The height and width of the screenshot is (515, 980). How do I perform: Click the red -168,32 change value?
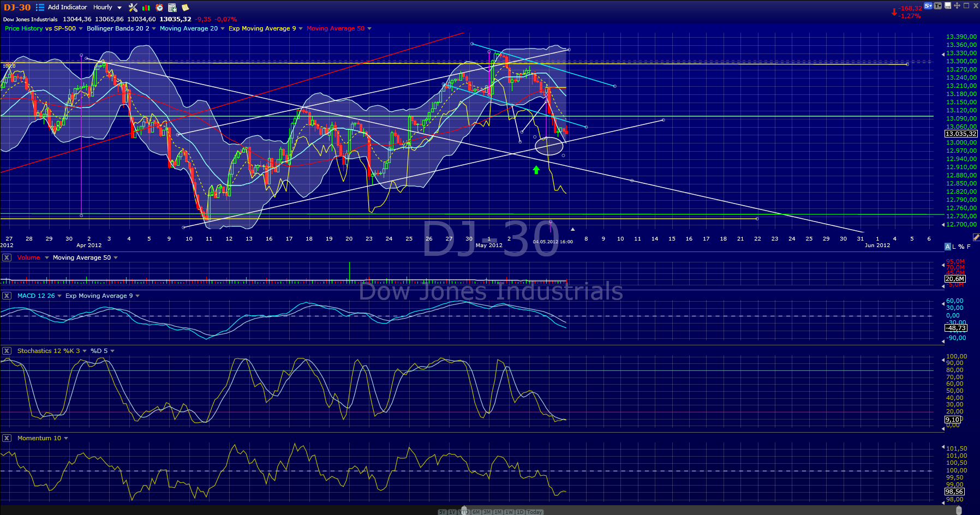tap(911, 8)
